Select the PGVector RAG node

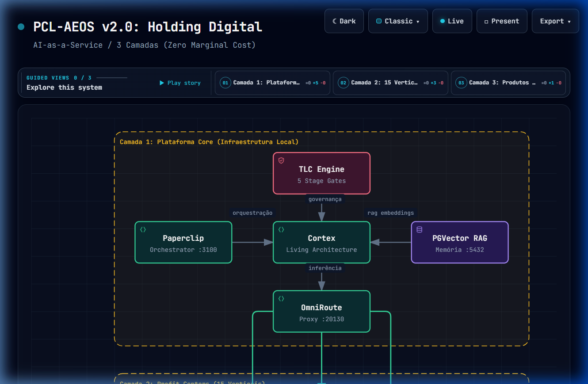(x=460, y=243)
